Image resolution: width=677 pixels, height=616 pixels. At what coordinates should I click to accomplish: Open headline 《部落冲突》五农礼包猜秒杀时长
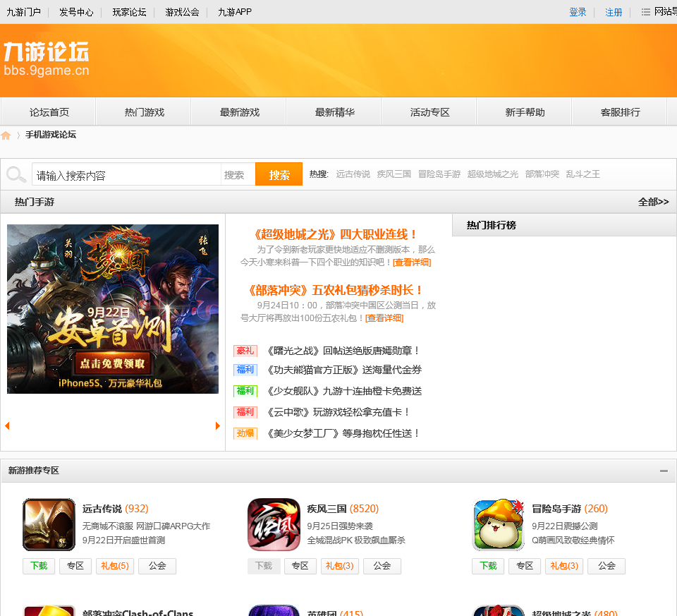336,290
